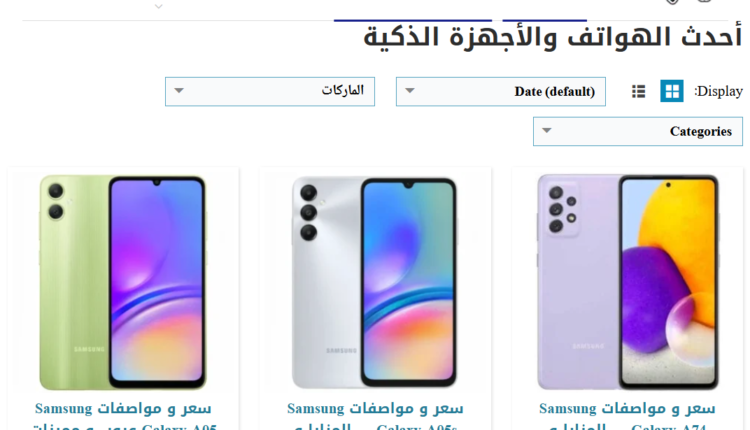Click the small chevron above the divider line
This screenshot has height=430, width=750.
pyautogui.click(x=159, y=7)
